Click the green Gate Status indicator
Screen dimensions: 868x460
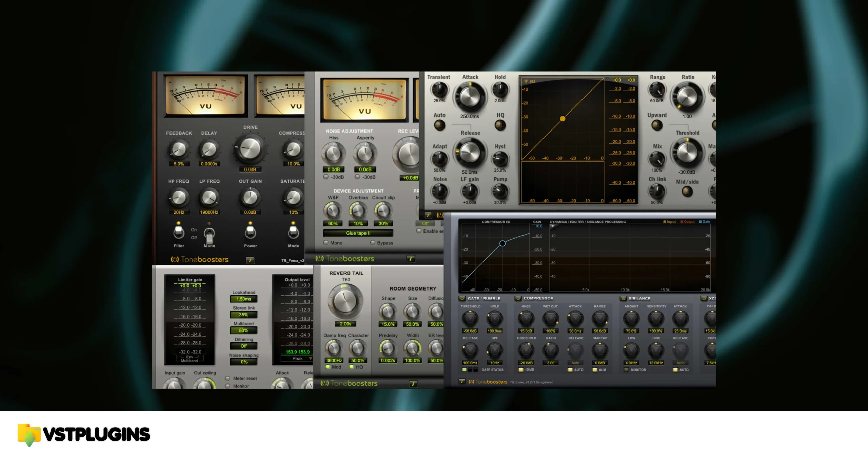pyautogui.click(x=465, y=370)
